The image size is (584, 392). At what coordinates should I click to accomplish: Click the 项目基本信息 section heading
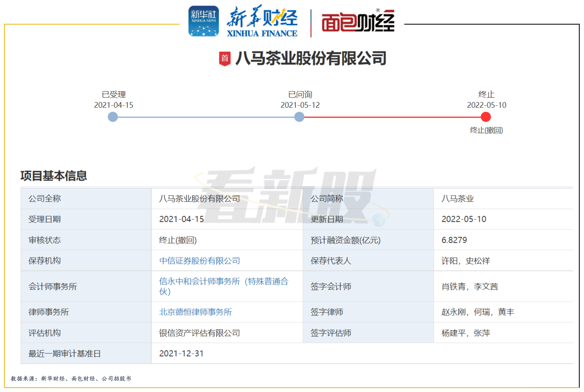tap(54, 176)
